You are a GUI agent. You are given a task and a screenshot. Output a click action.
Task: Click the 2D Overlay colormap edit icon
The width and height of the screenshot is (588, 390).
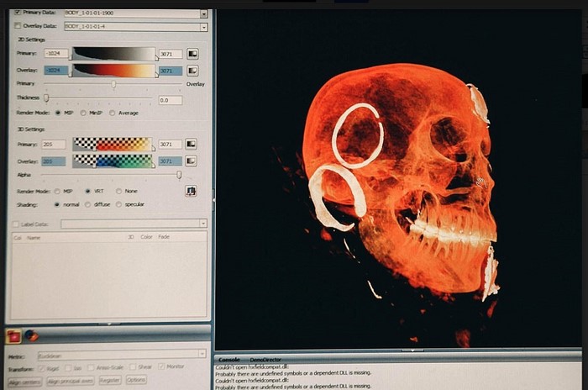(x=192, y=71)
